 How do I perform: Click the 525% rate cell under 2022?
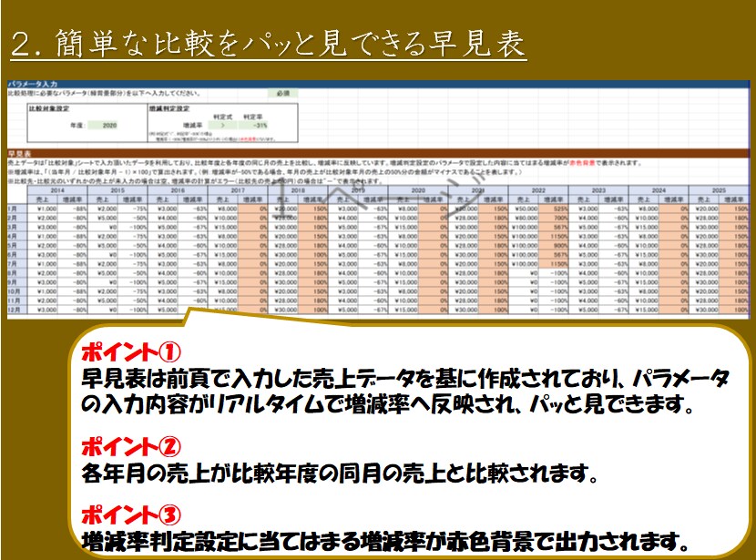coord(554,209)
